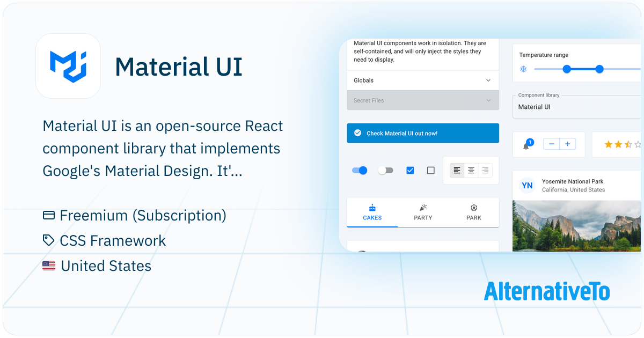Click the plus stepper button
Screen dimensions: 644x338
[x=568, y=144]
